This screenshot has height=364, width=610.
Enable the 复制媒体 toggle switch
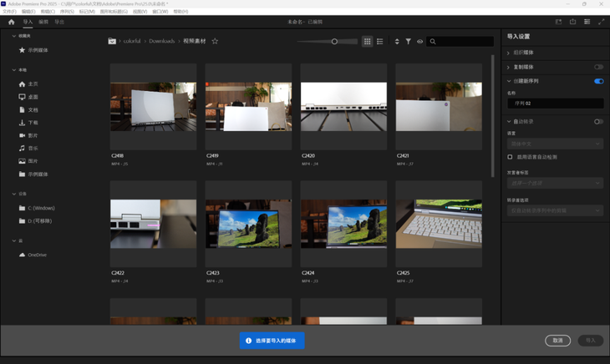tap(598, 67)
